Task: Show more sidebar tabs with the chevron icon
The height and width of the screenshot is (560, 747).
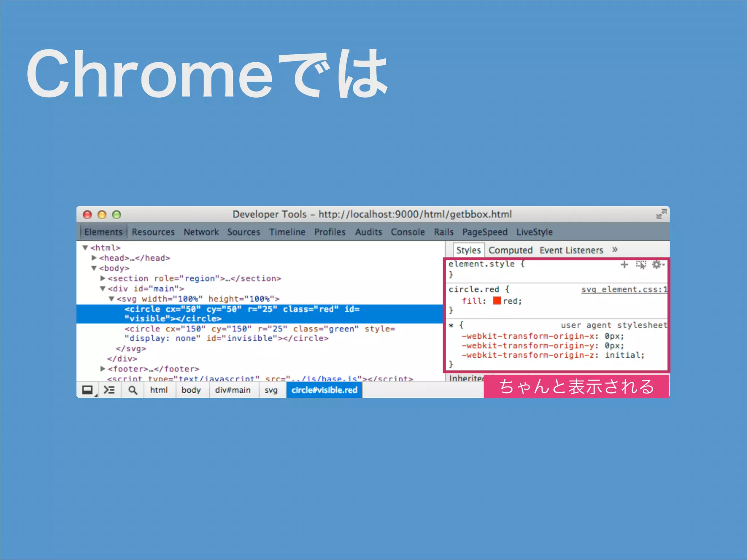Action: pyautogui.click(x=615, y=250)
